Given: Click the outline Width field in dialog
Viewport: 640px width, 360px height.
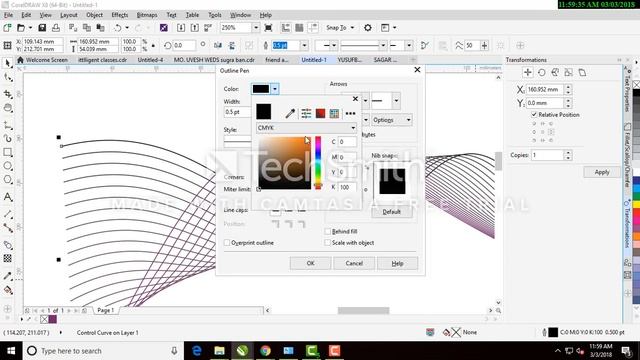Looking at the screenshot, I should (x=238, y=112).
